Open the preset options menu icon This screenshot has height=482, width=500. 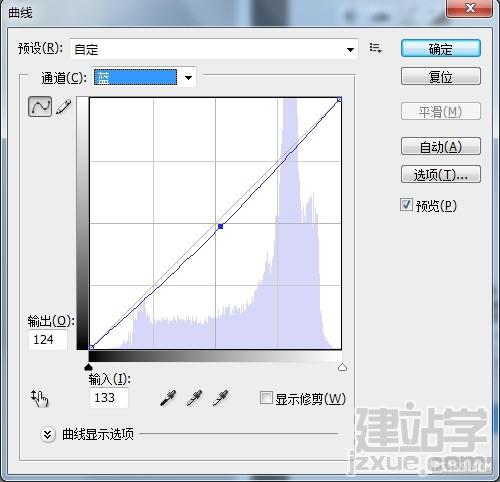point(376,48)
